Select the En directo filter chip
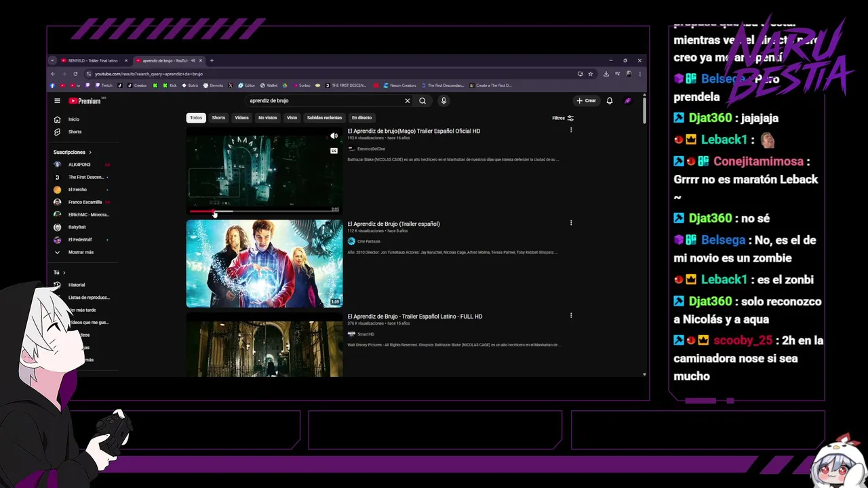 361,118
